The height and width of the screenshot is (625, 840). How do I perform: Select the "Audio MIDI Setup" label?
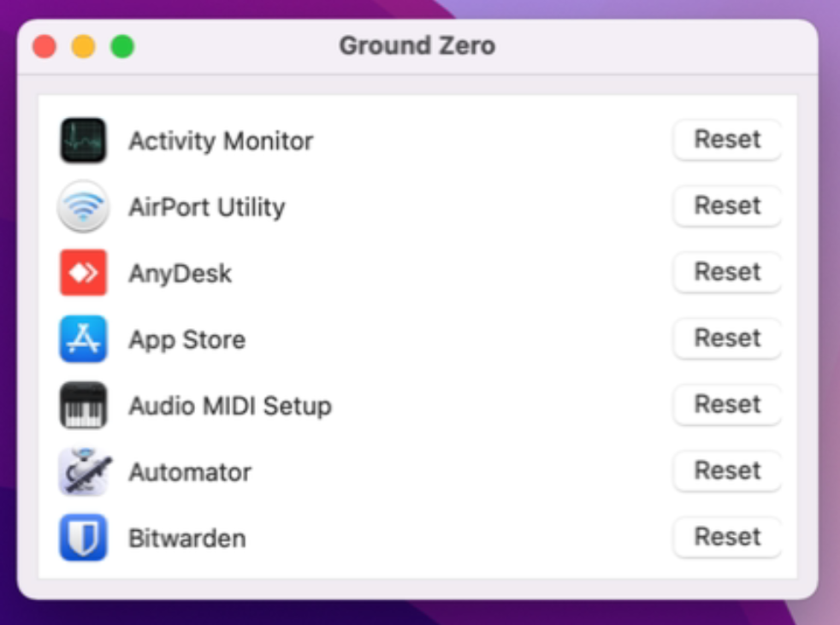click(230, 406)
